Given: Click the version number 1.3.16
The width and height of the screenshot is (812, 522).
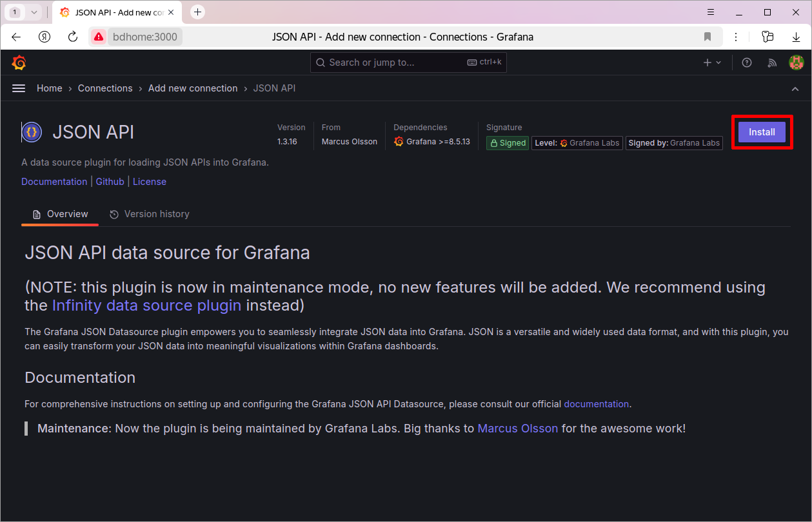Looking at the screenshot, I should (x=287, y=142).
